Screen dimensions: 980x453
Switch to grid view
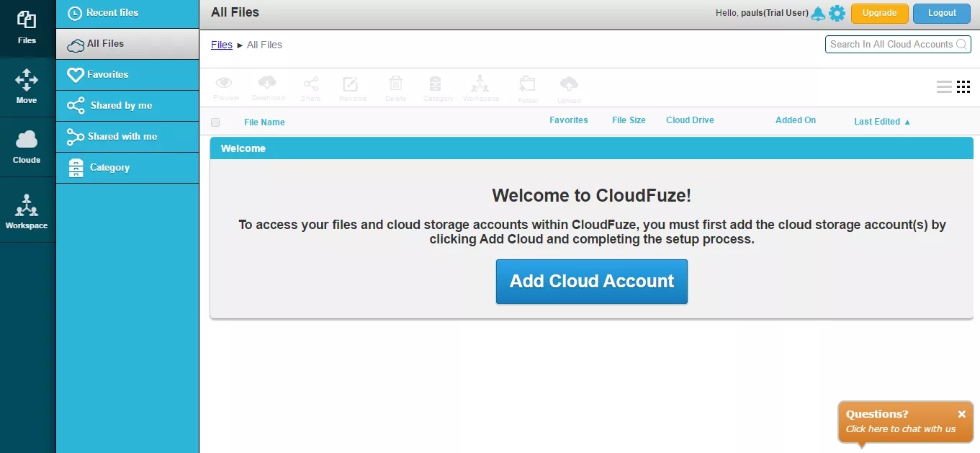[963, 87]
